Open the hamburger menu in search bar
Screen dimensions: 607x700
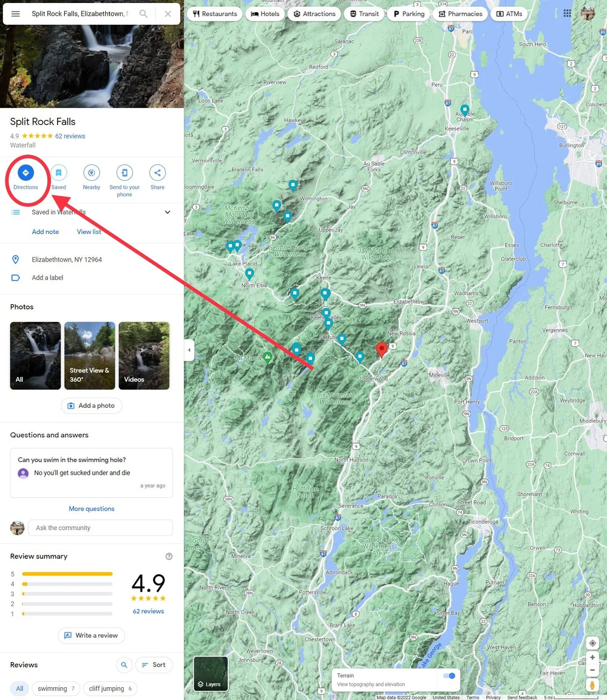click(x=16, y=14)
